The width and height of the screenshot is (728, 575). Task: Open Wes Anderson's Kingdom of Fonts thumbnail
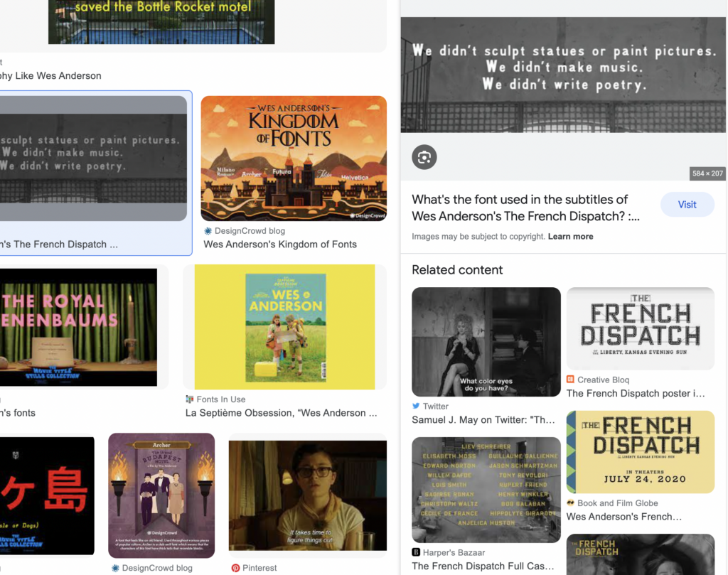pos(294,158)
